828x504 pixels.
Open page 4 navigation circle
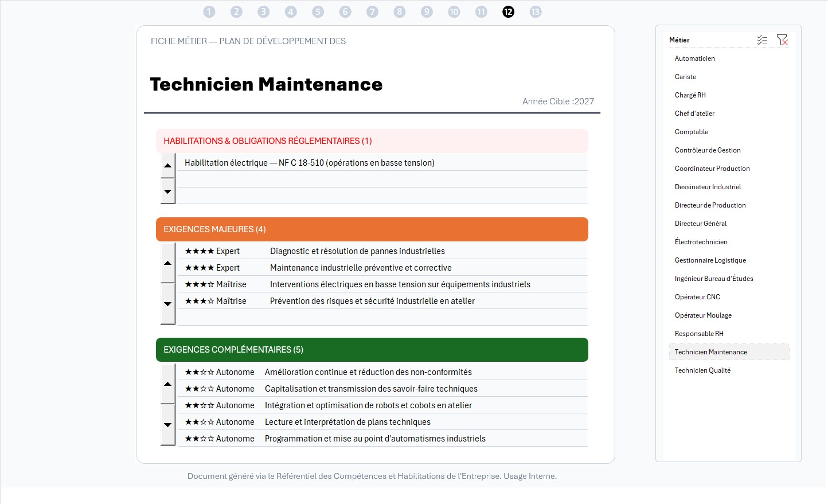click(x=291, y=11)
